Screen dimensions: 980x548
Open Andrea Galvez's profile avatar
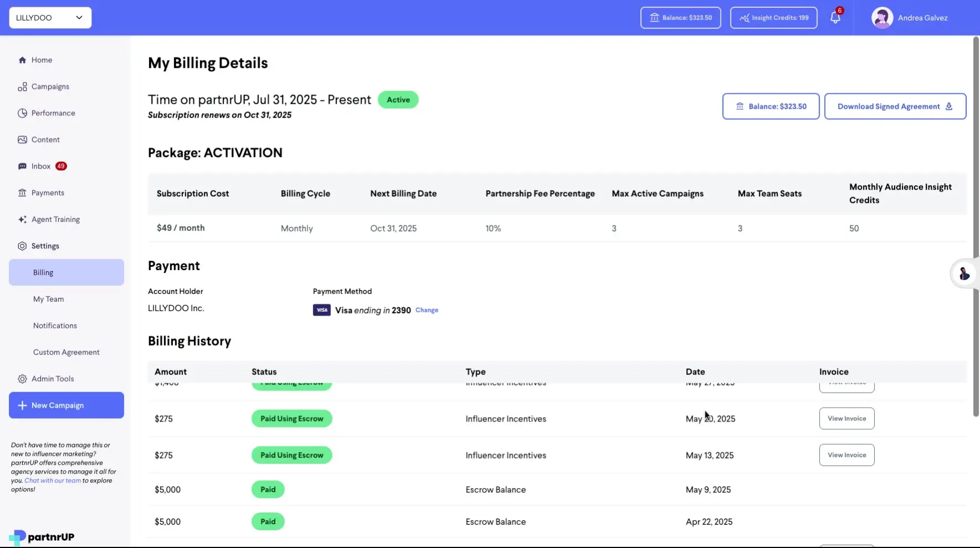click(x=882, y=17)
